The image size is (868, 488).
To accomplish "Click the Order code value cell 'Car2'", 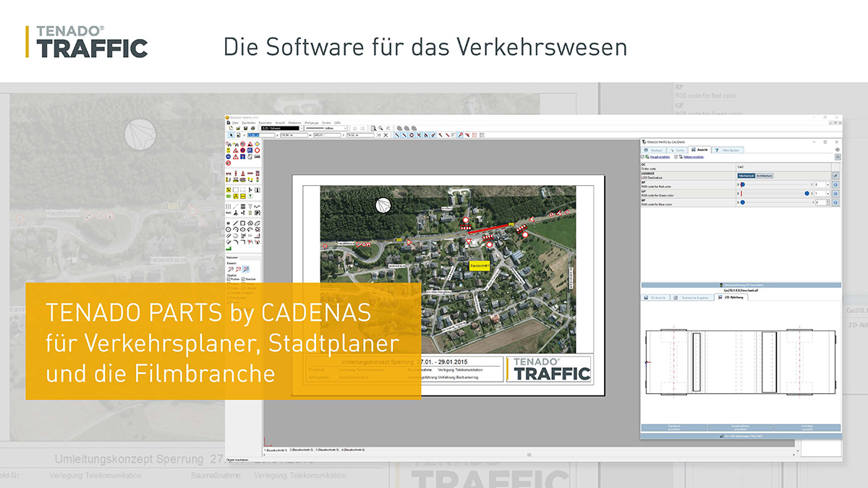I will 783,166.
